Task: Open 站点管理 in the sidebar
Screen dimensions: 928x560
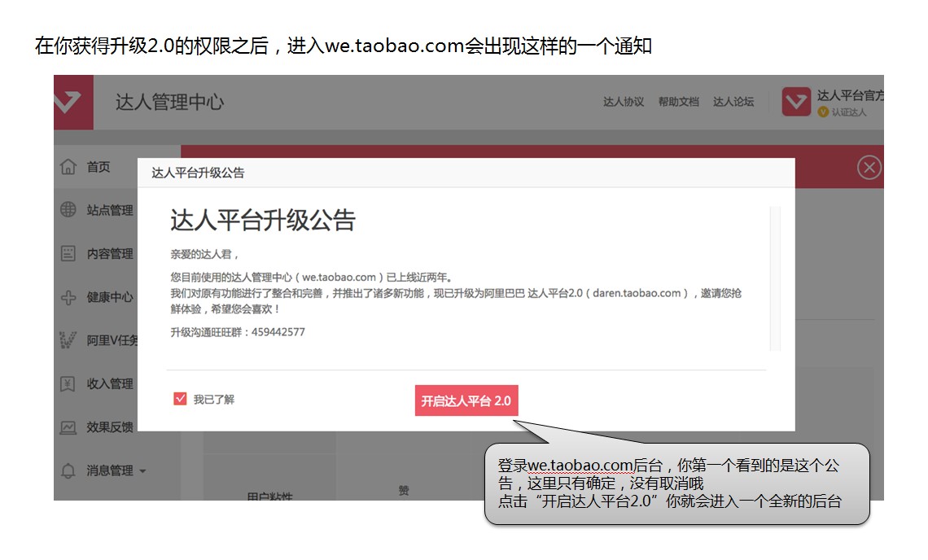Action: (x=110, y=210)
